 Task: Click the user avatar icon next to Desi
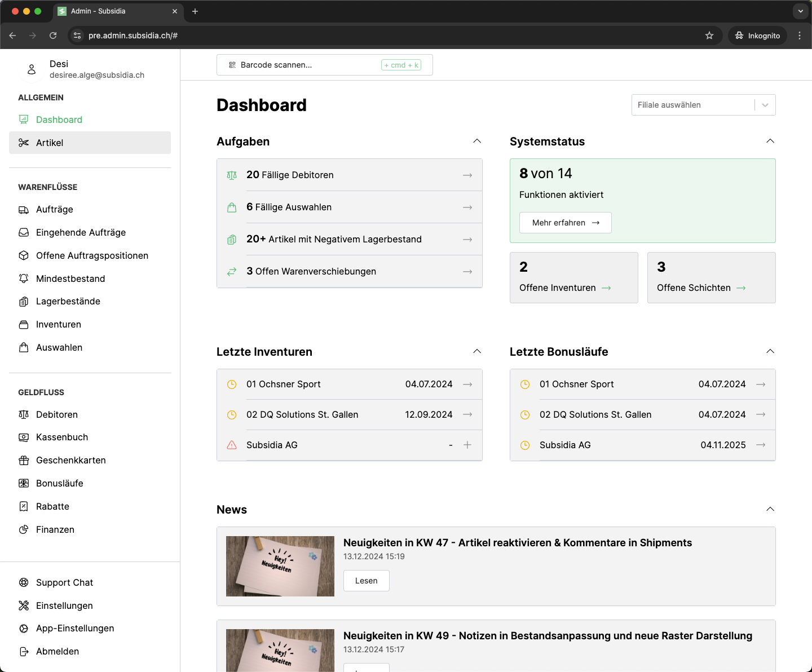click(x=32, y=69)
